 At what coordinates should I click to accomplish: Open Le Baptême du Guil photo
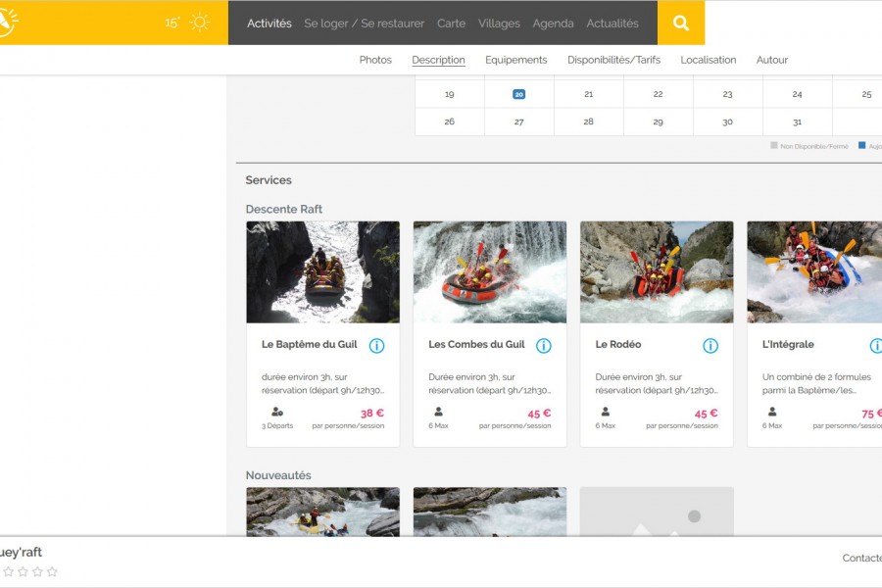click(322, 271)
